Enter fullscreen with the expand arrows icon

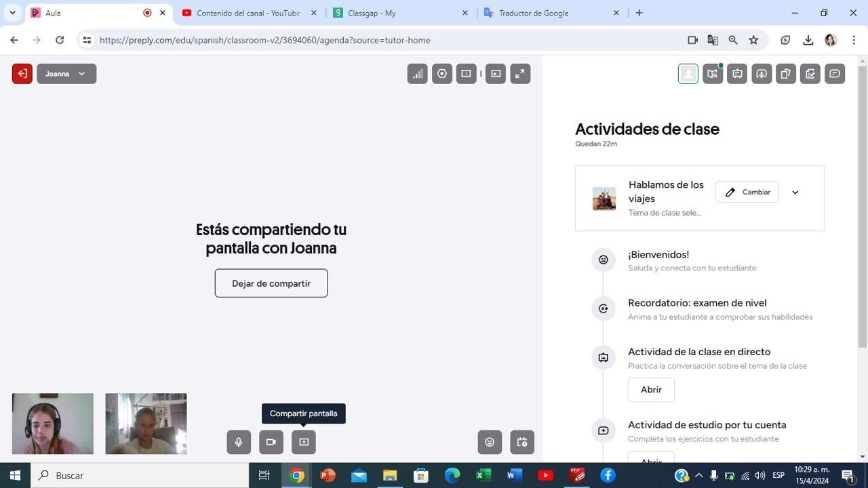pyautogui.click(x=520, y=74)
